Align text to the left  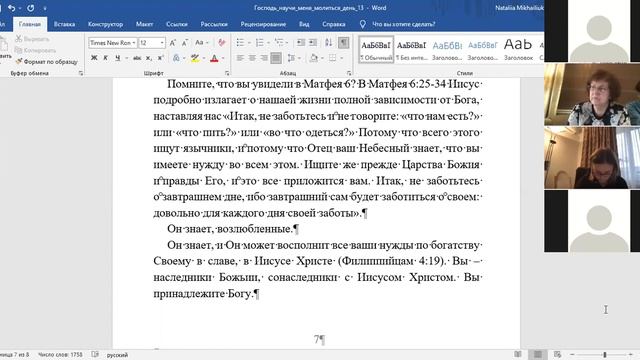(240, 58)
